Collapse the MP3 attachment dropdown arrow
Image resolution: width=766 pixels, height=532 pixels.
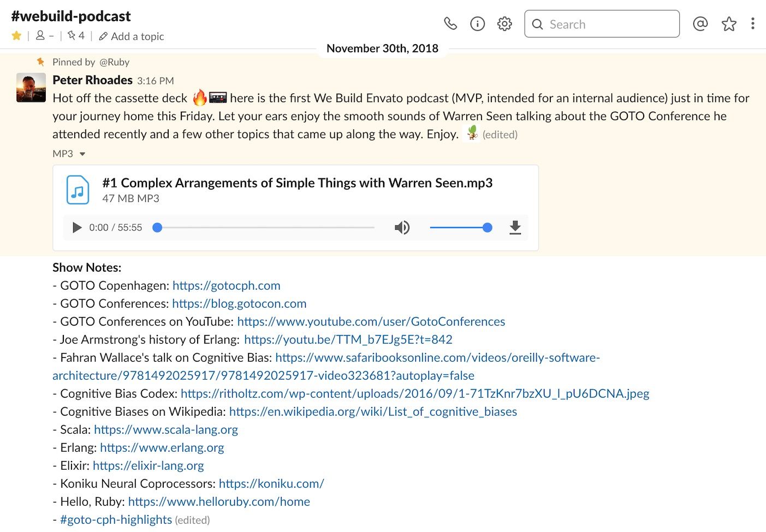pos(82,154)
